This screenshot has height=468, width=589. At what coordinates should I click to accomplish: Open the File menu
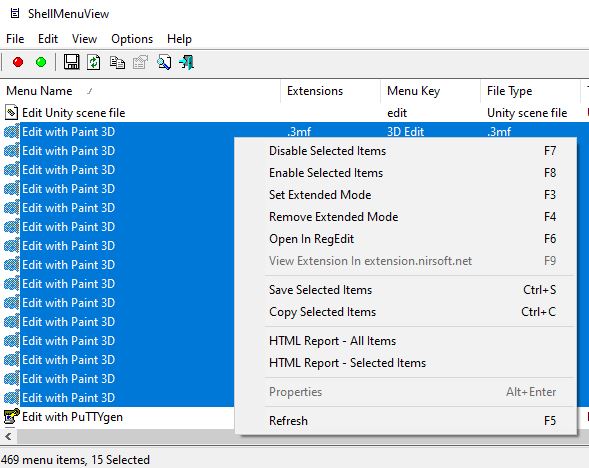15,39
